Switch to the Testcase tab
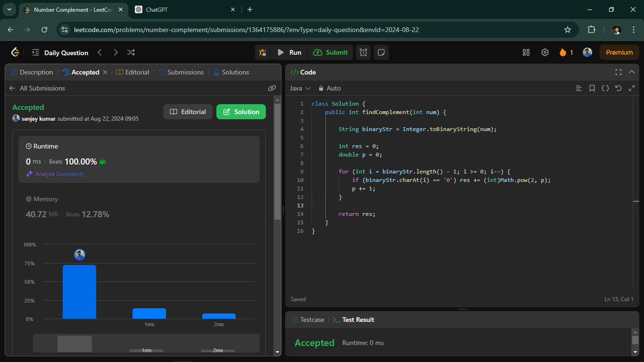Image resolution: width=644 pixels, height=362 pixels. (308, 320)
